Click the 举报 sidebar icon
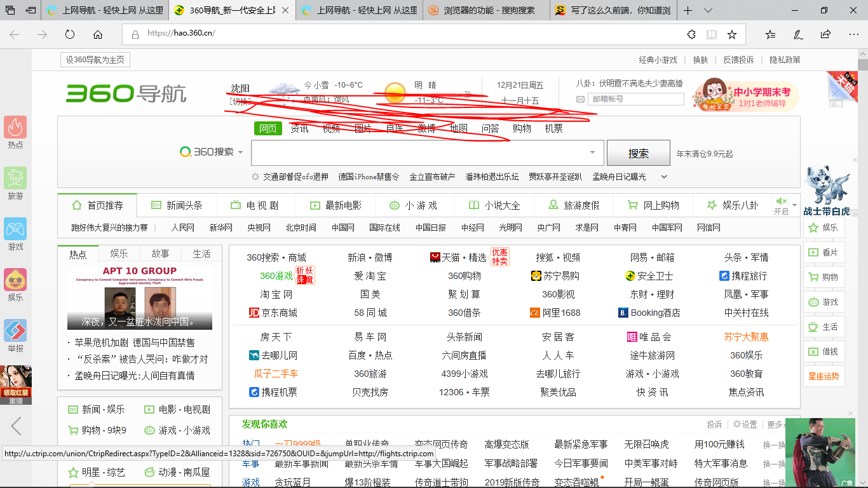This screenshot has height=488, width=868. tap(15, 330)
